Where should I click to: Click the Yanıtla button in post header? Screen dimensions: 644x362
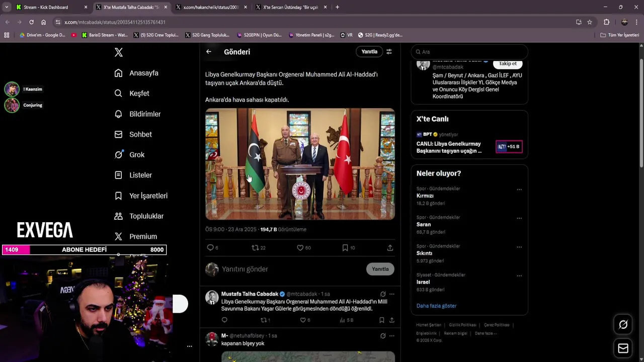(x=369, y=51)
